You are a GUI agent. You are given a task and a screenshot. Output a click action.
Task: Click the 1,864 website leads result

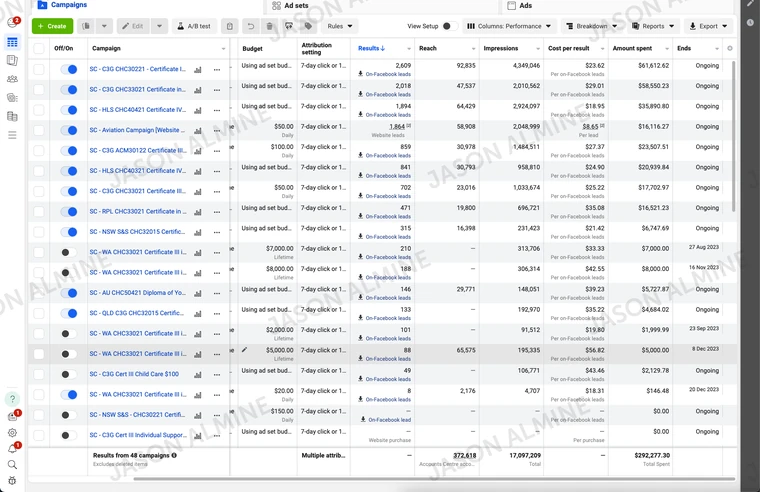point(396,127)
